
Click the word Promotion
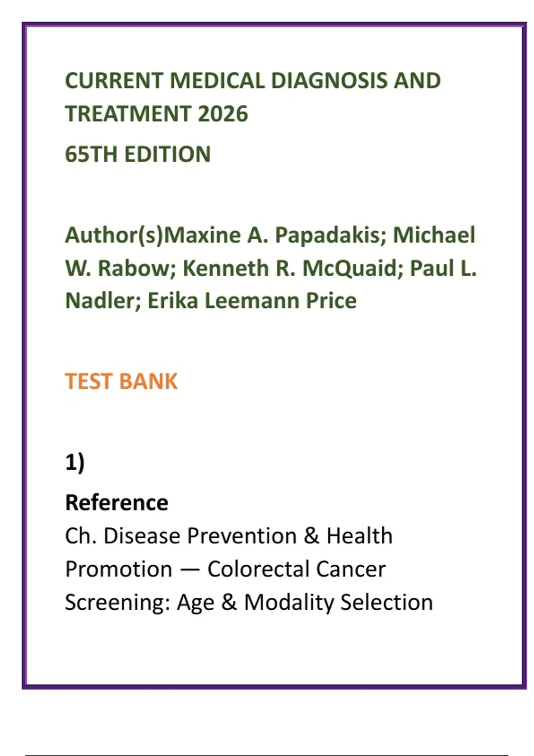118,569
